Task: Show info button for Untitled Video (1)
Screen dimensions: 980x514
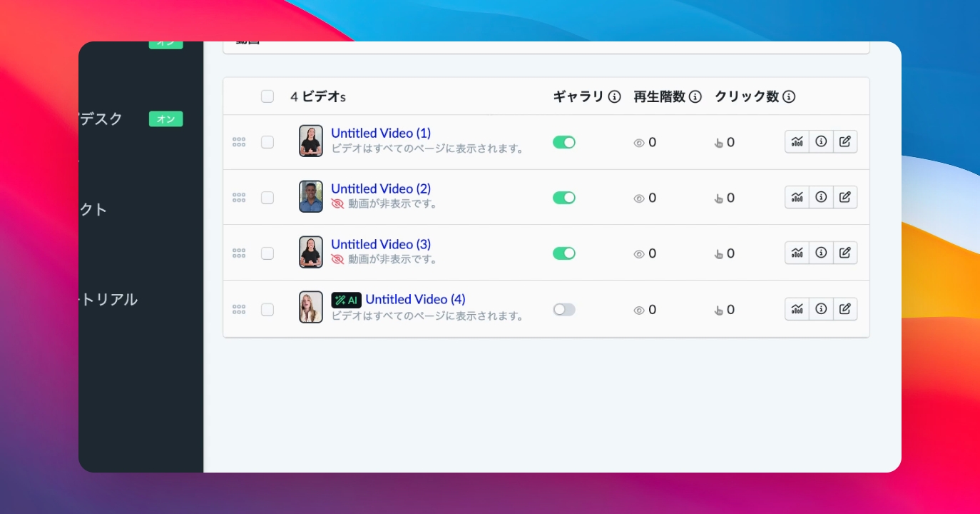Action: pyautogui.click(x=821, y=141)
